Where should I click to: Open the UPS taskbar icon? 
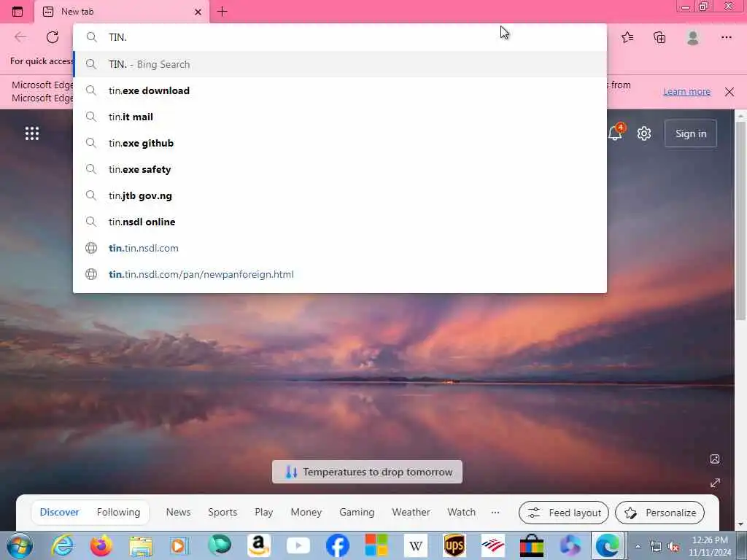(454, 545)
